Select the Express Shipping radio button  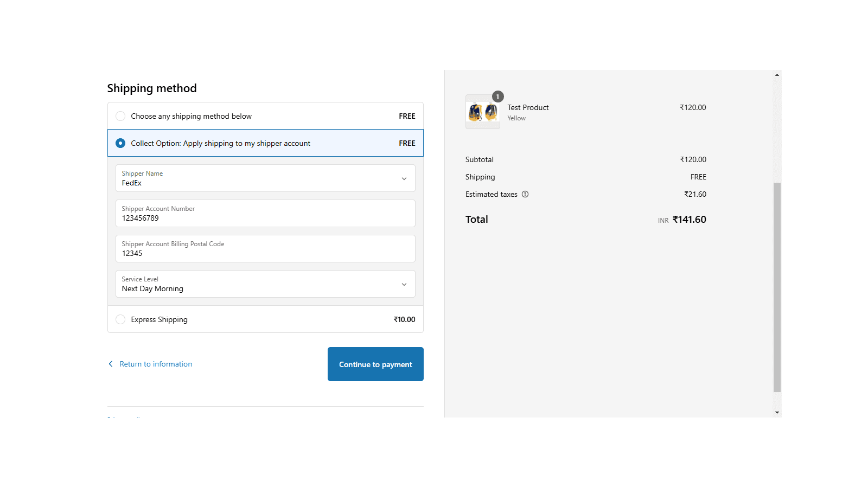click(x=120, y=319)
